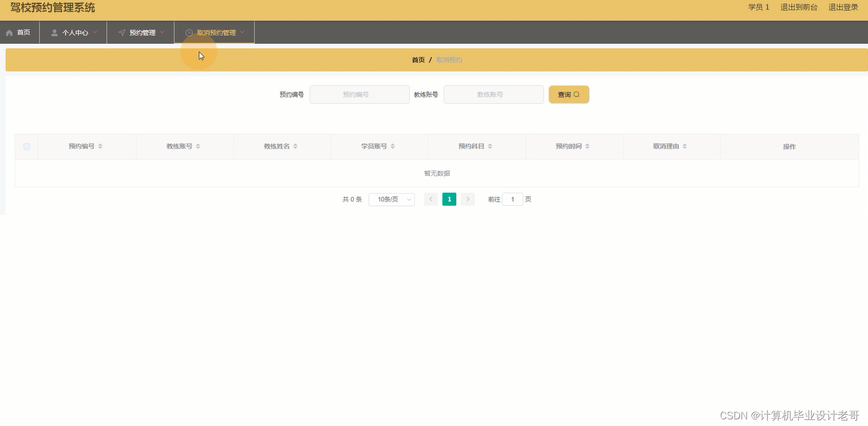
Task: Toggle the select-all checkbox in table header
Action: pyautogui.click(x=26, y=146)
